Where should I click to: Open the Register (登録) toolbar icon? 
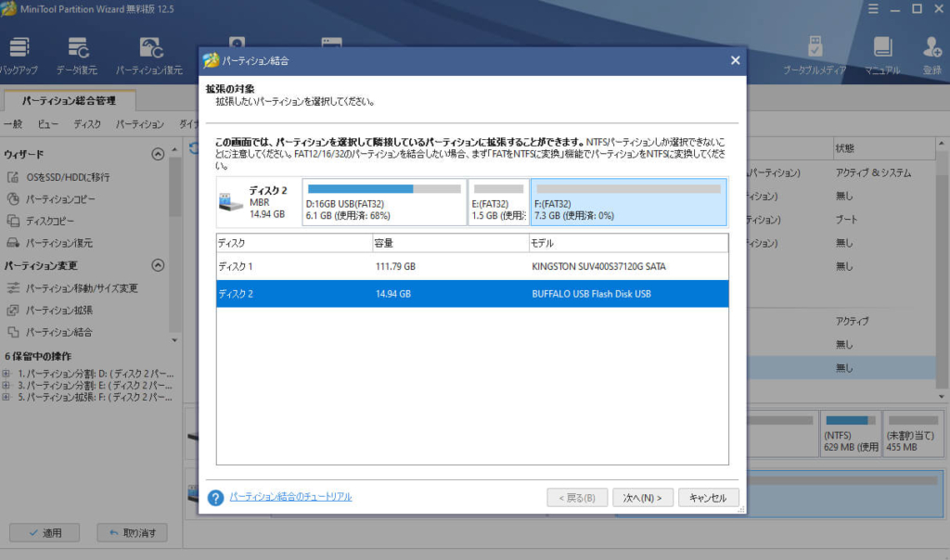coord(931,47)
